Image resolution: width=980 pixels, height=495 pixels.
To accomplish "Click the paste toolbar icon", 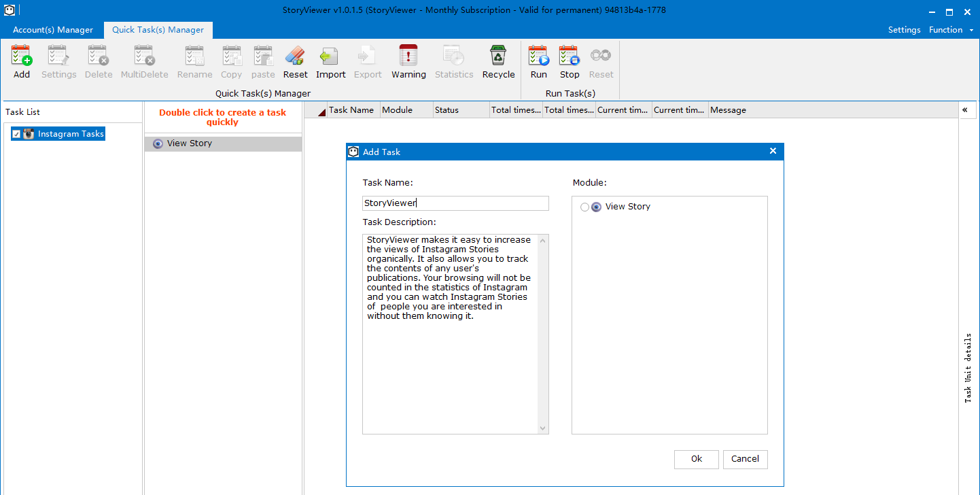I will pyautogui.click(x=263, y=55).
